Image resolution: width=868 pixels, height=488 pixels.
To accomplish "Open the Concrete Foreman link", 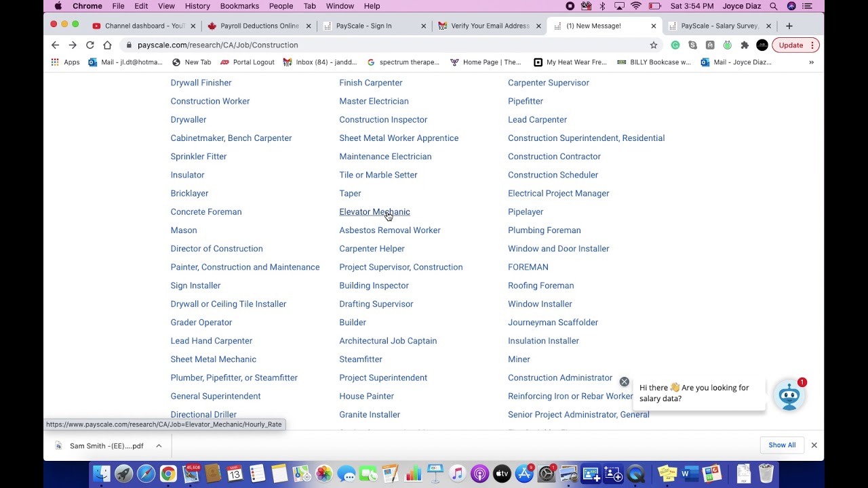I will point(205,211).
